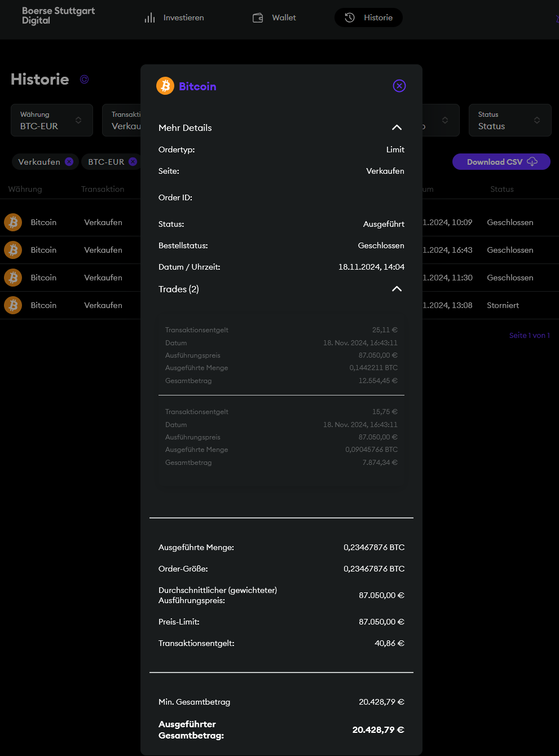Close the Bitcoin order details dialog
This screenshot has width=559, height=756.
[399, 86]
